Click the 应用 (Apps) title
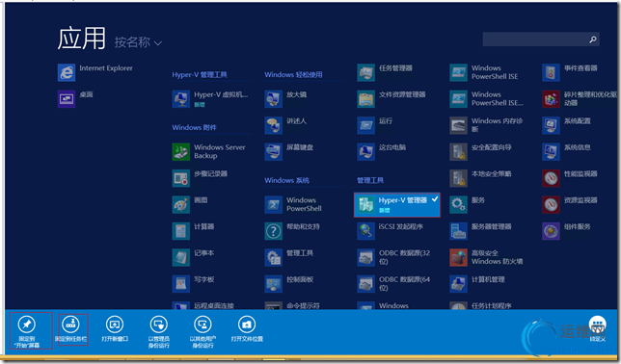Screen dimensions: 621x364 point(82,39)
